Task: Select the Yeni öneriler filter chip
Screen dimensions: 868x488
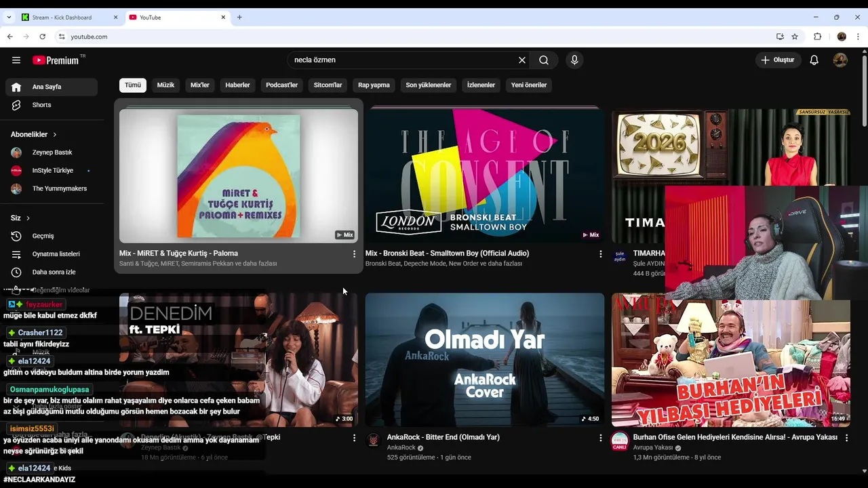Action: point(529,85)
